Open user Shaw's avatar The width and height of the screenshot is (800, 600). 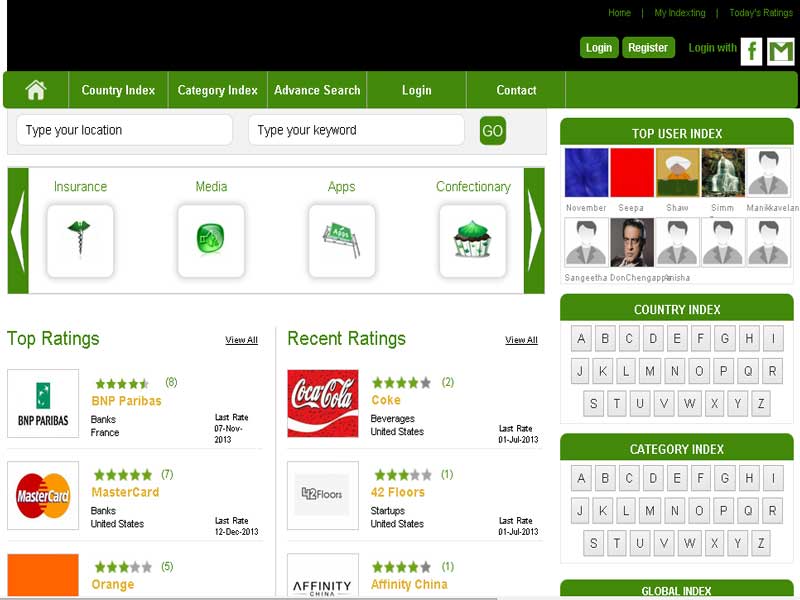pos(678,172)
